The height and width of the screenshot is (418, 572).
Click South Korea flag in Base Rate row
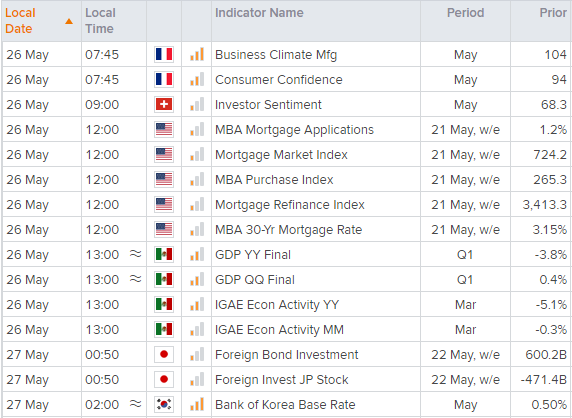click(164, 404)
